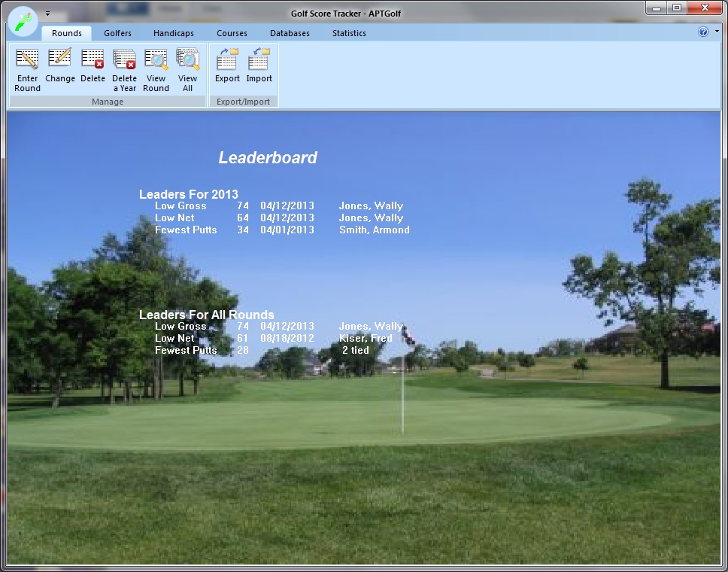Click the All Rounds Fewest Putts value 28

243,351
